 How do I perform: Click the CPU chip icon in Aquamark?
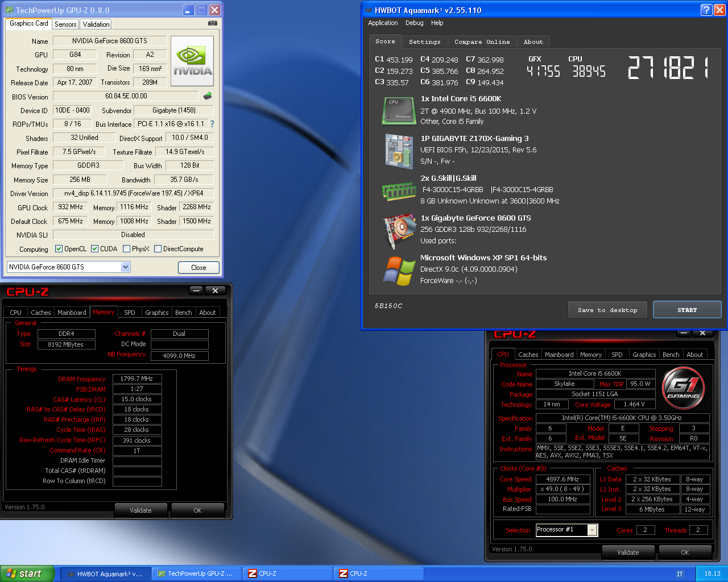click(x=399, y=110)
